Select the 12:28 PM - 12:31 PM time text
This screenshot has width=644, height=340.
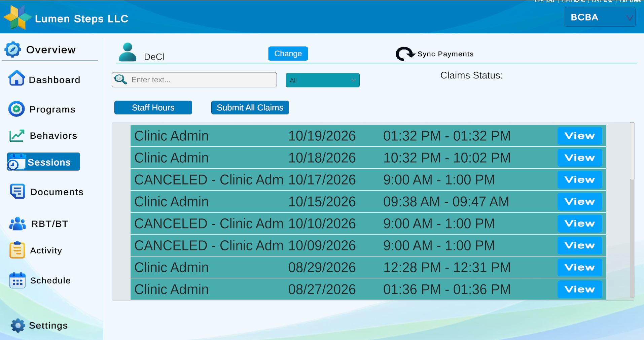[447, 268]
